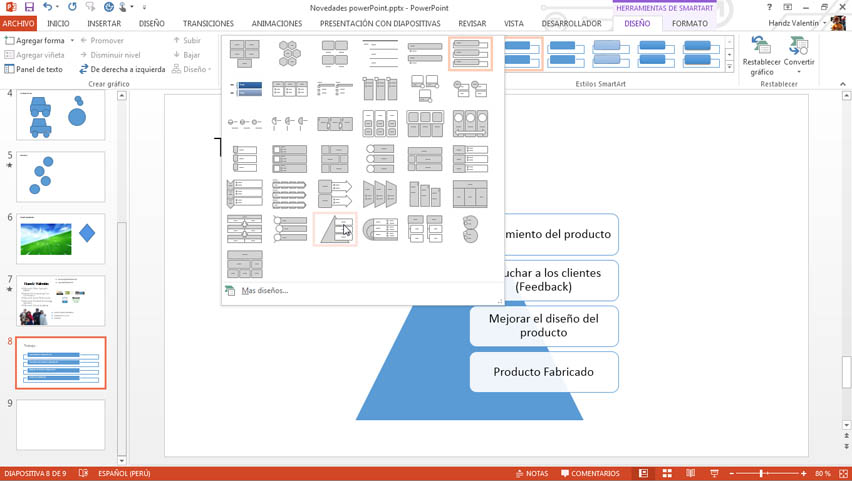Toggle Panel de texto
The image size is (852, 481).
point(33,69)
